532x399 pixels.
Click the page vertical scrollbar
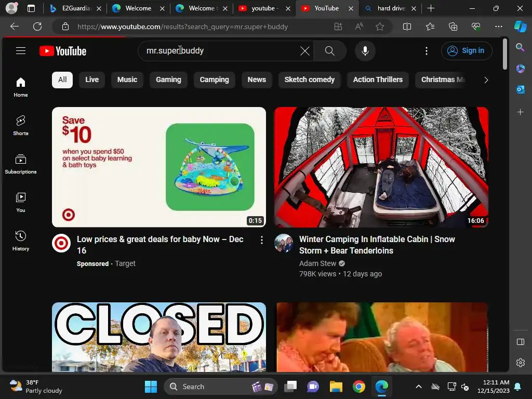tap(505, 54)
